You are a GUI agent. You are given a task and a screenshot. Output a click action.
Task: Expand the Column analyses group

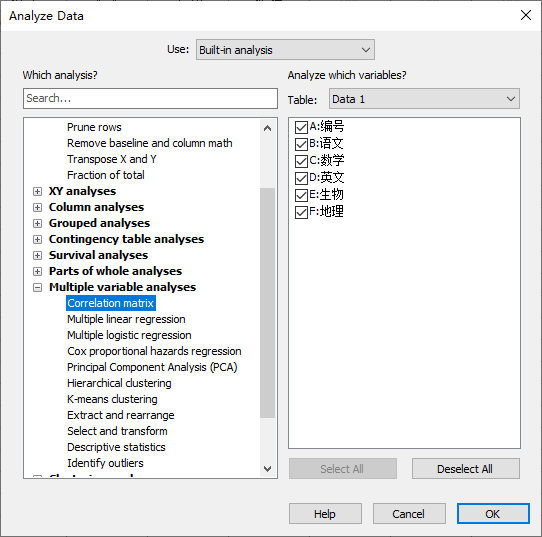[x=37, y=207]
